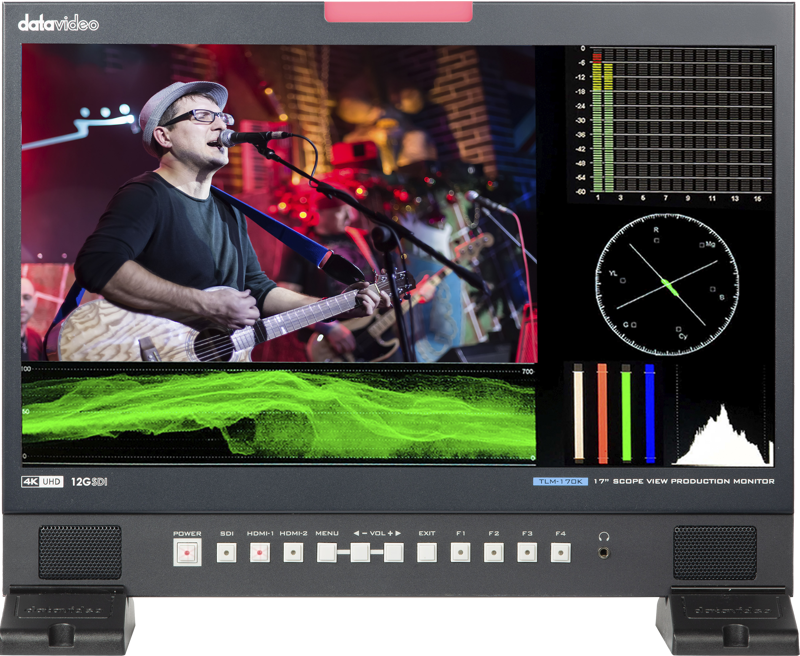Click the 4K UHD badge
This screenshot has width=800, height=656.
point(42,482)
